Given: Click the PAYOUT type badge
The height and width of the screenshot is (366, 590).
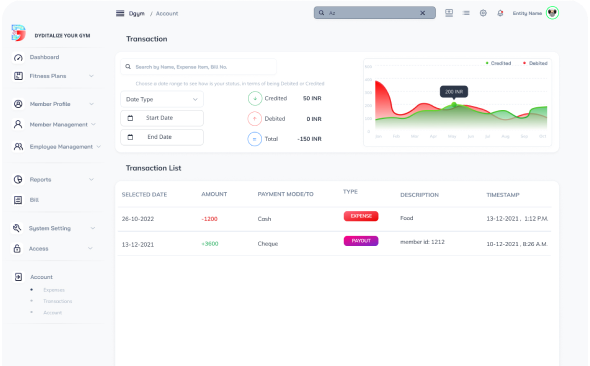Looking at the screenshot, I should (x=361, y=241).
